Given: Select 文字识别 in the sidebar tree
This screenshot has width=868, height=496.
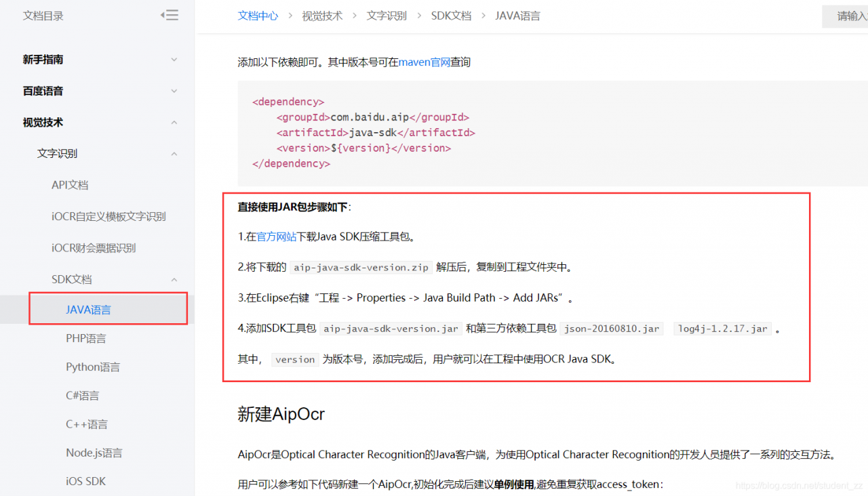Looking at the screenshot, I should [58, 154].
